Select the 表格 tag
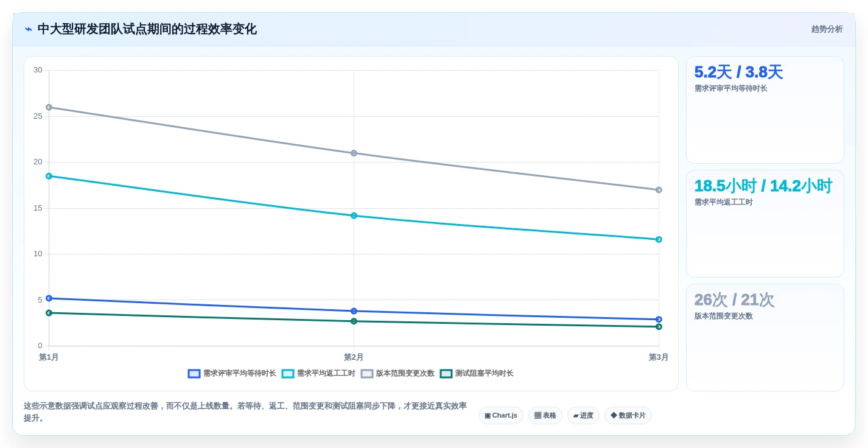Screen dimensions: 868x448 545,415
